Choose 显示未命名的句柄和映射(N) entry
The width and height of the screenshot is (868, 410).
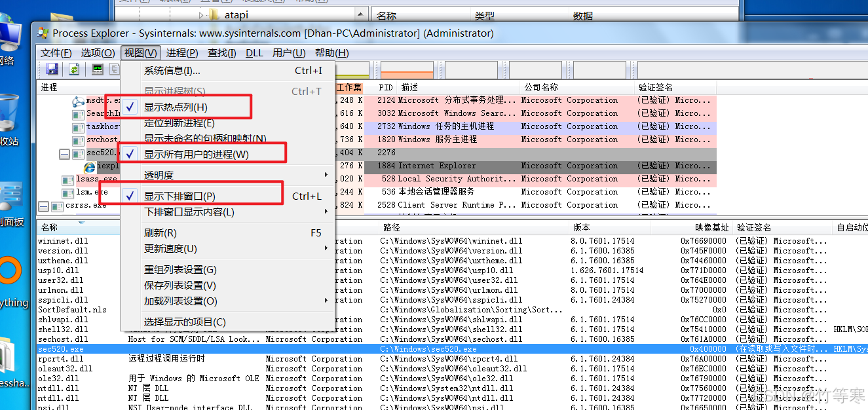228,138
